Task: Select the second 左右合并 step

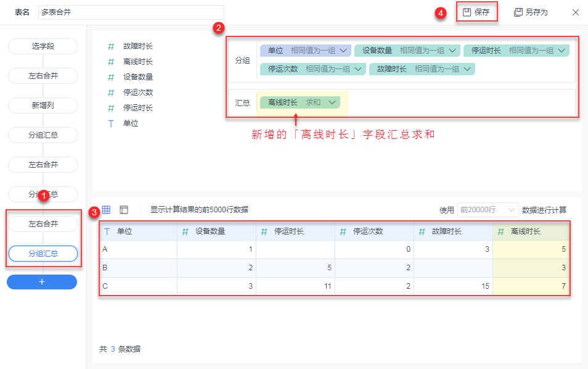Action: [43, 165]
